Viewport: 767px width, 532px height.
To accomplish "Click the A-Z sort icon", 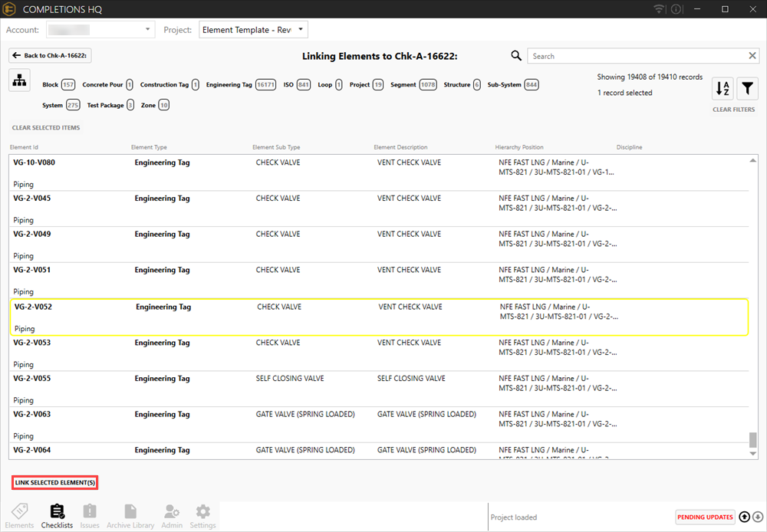I will point(723,89).
